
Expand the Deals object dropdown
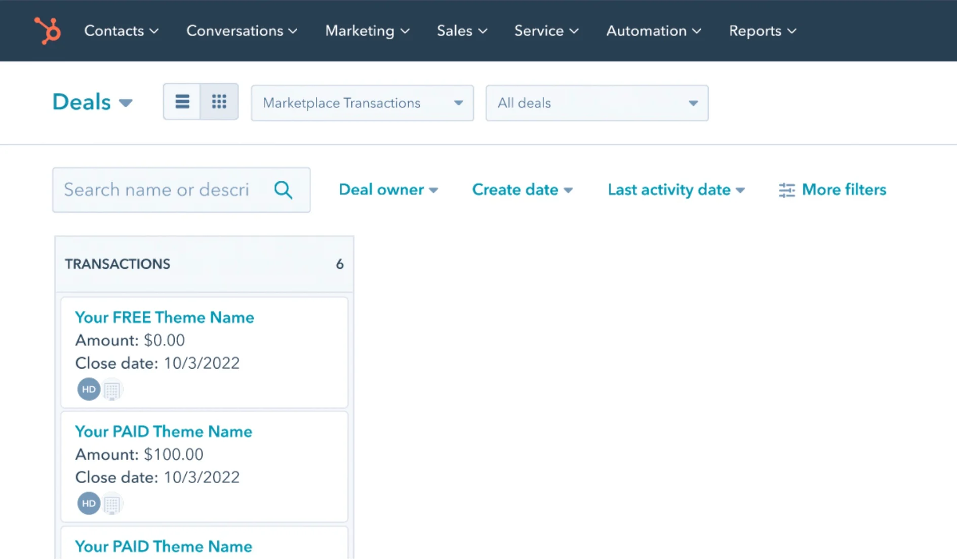click(x=93, y=102)
